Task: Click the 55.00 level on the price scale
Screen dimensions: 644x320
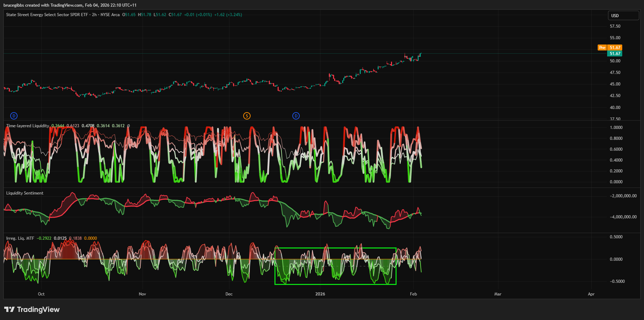Action: tap(615, 38)
